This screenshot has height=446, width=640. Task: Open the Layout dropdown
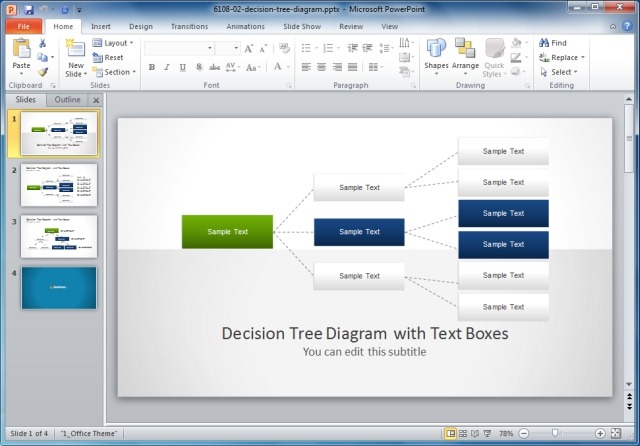tap(113, 43)
